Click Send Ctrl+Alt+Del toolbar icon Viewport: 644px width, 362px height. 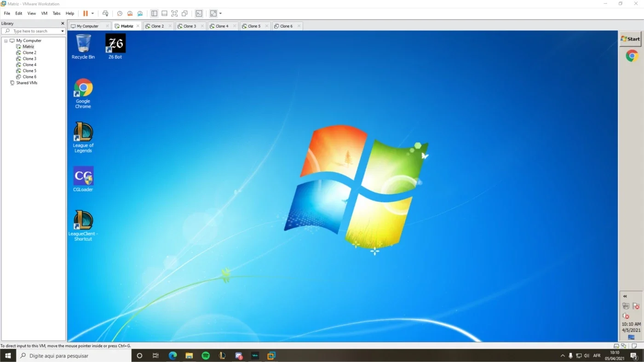(105, 13)
